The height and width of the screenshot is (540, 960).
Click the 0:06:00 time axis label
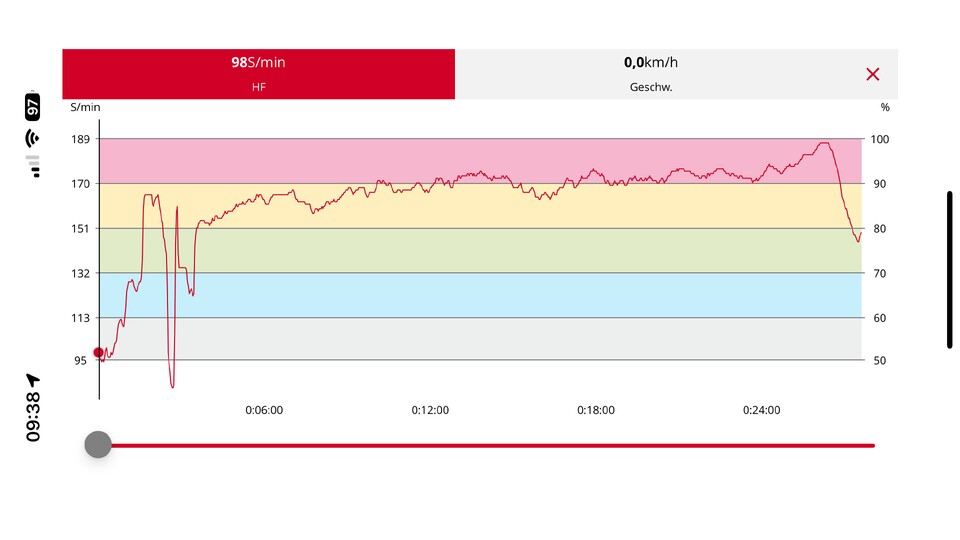click(x=265, y=410)
